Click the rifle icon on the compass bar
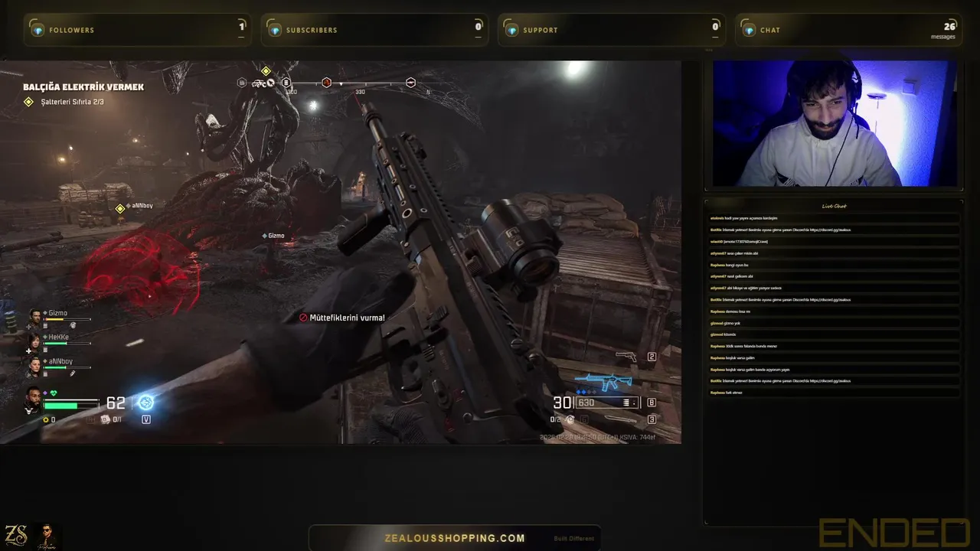This screenshot has height=551, width=980. pos(410,83)
